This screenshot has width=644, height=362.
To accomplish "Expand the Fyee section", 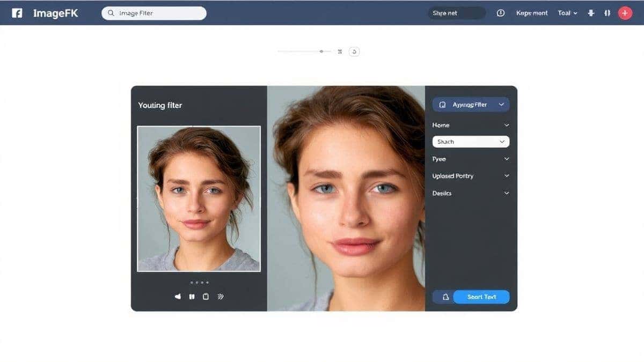I will (471, 159).
